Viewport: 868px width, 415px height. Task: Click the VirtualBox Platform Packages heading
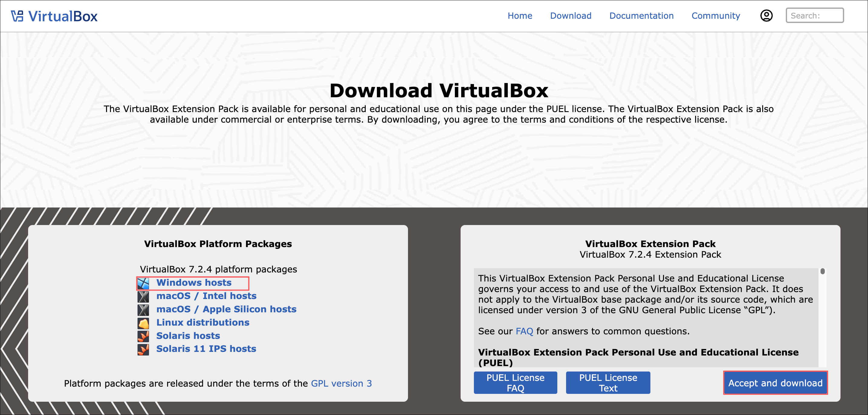coord(218,244)
